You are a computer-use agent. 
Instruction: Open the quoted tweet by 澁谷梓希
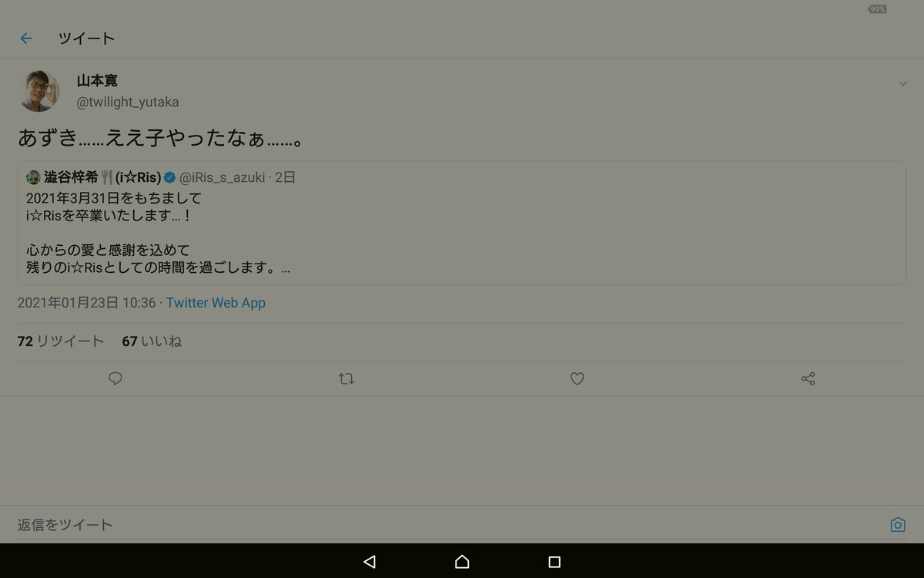tap(462, 223)
